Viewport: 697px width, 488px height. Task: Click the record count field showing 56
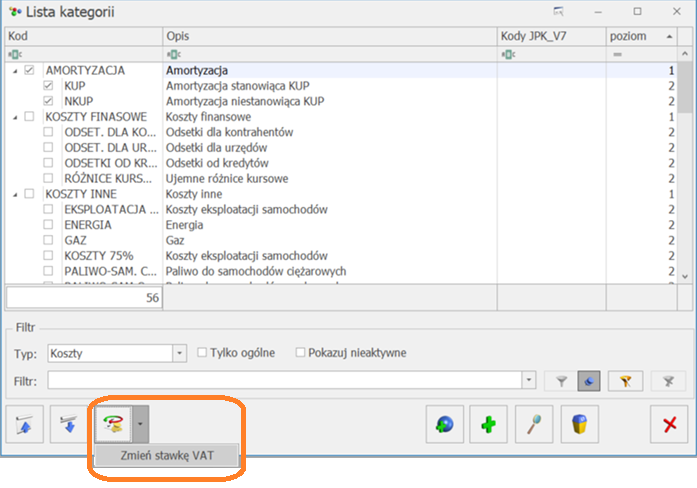[x=84, y=298]
